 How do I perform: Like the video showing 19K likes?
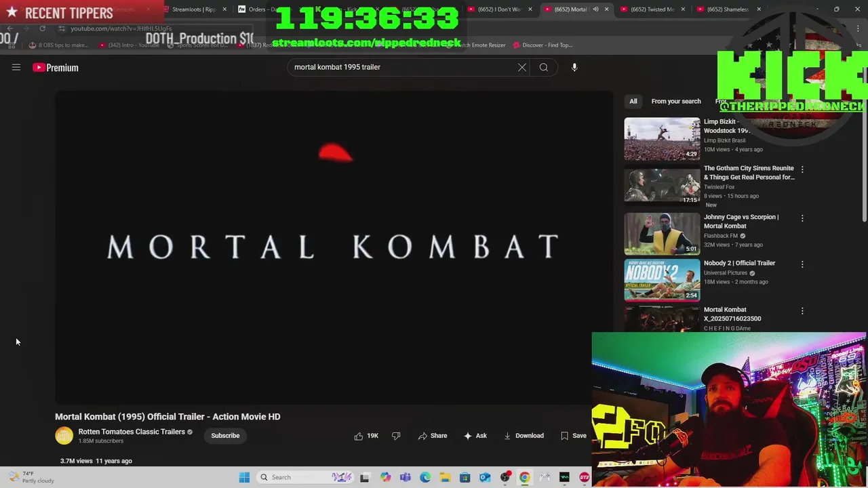point(366,436)
